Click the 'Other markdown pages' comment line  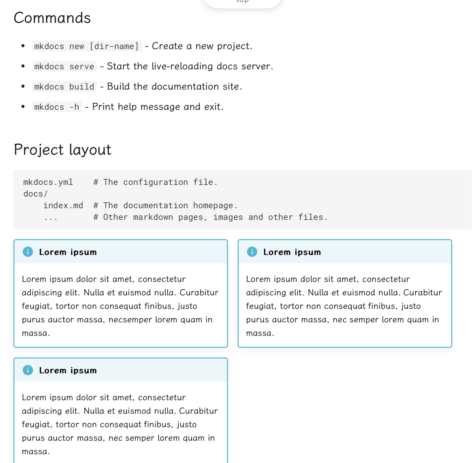coord(210,217)
